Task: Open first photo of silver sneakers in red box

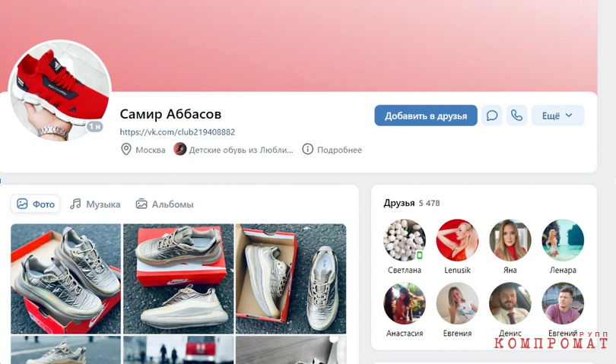Action: pos(66,279)
